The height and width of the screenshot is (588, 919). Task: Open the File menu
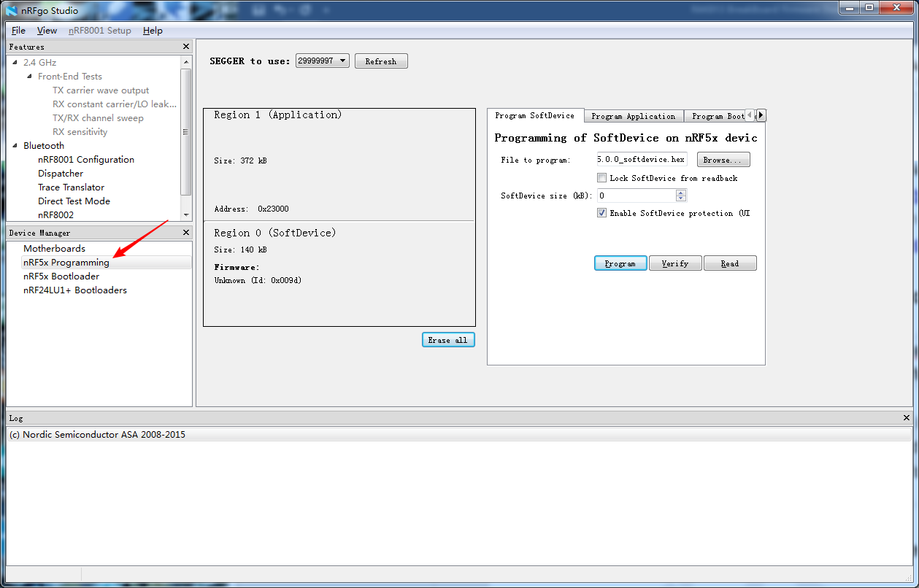tap(18, 31)
